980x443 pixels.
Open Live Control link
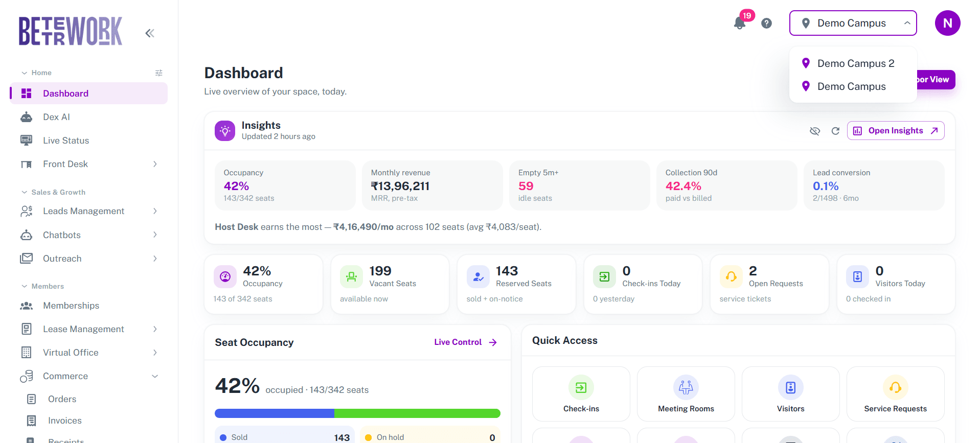[x=466, y=342]
